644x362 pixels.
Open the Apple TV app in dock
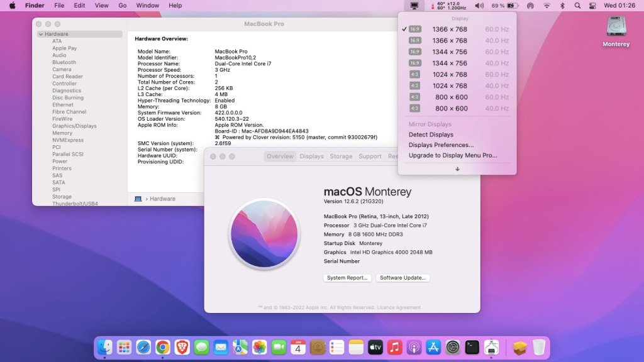pyautogui.click(x=375, y=347)
